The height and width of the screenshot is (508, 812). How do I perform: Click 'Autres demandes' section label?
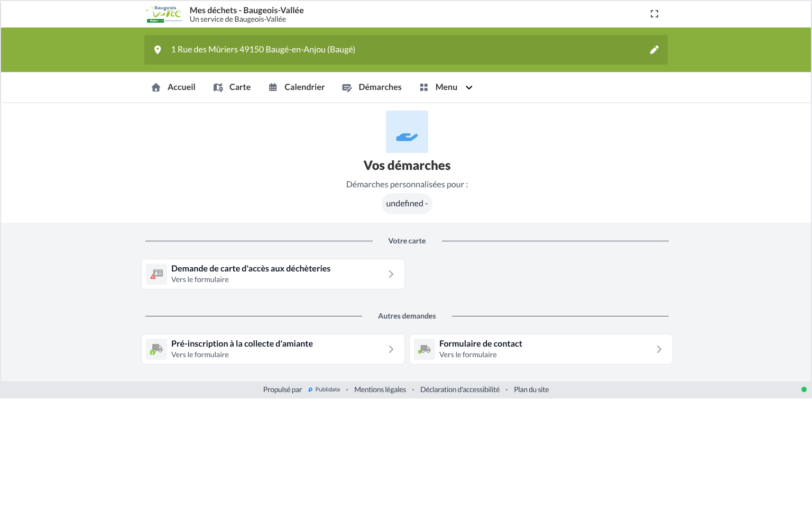coord(407,316)
